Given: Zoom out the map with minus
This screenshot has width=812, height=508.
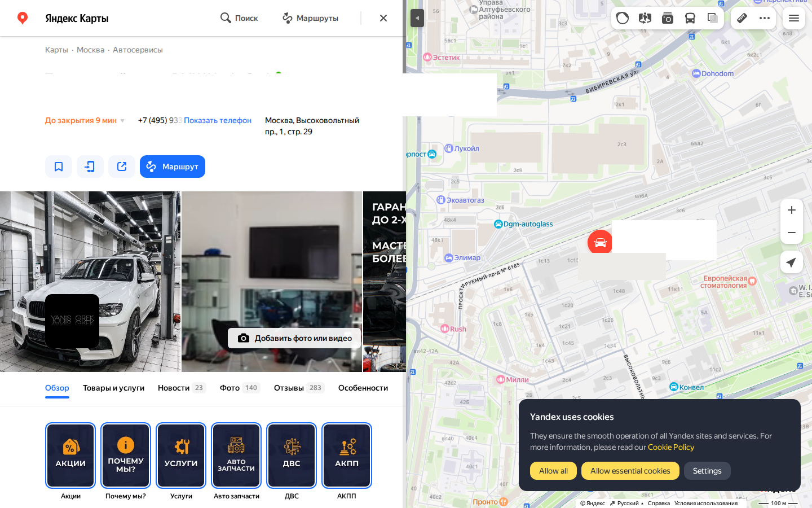Looking at the screenshot, I should click(792, 233).
